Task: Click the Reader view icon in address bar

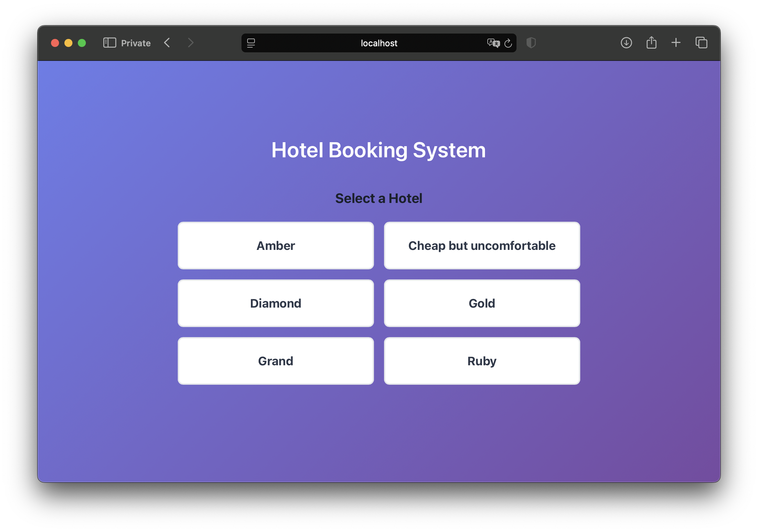Action: click(251, 43)
